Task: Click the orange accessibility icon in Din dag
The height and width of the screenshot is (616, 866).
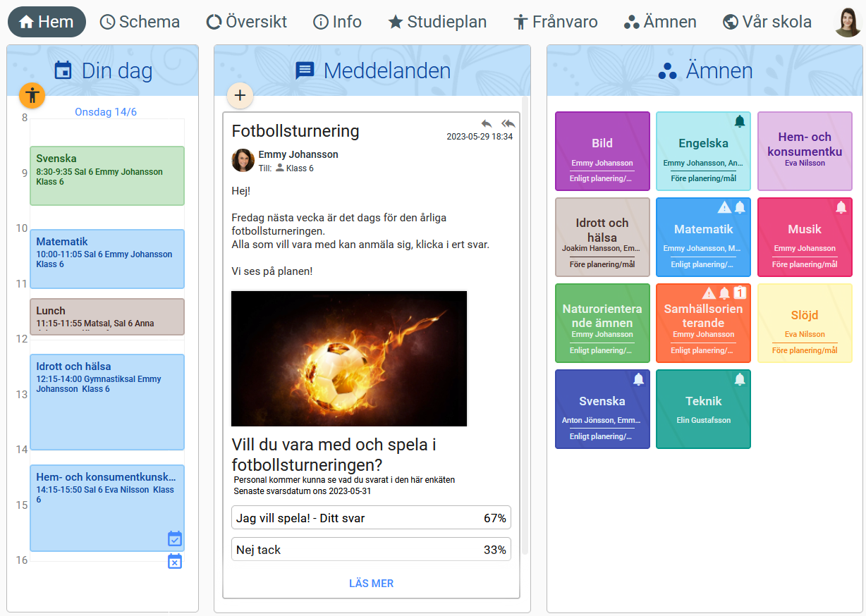Action: coord(32,94)
